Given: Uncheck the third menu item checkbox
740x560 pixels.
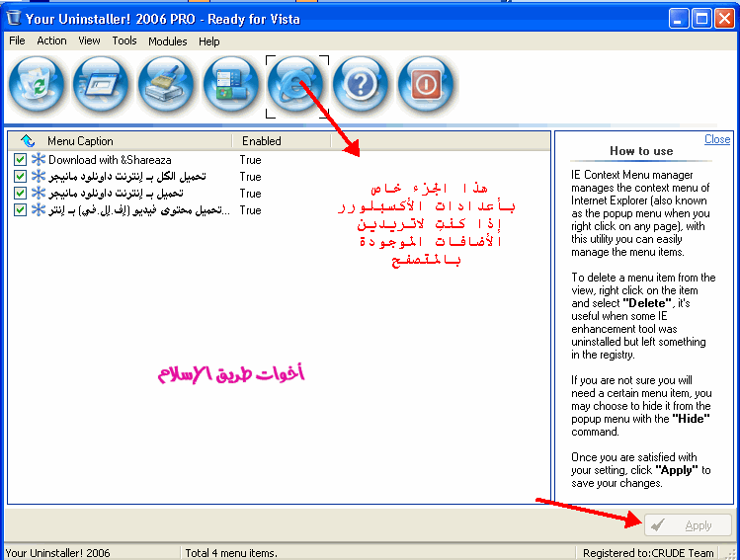Looking at the screenshot, I should coord(20,193).
